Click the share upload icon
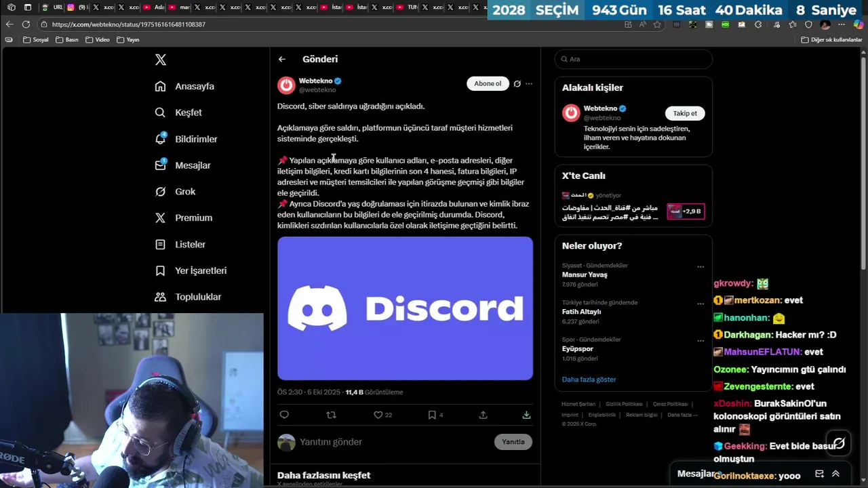The height and width of the screenshot is (488, 868). [x=483, y=415]
